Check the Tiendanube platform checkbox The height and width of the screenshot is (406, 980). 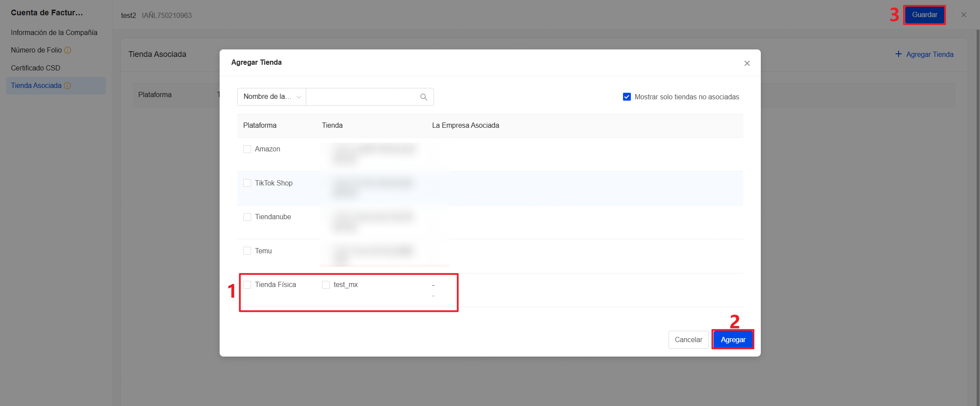tap(247, 217)
